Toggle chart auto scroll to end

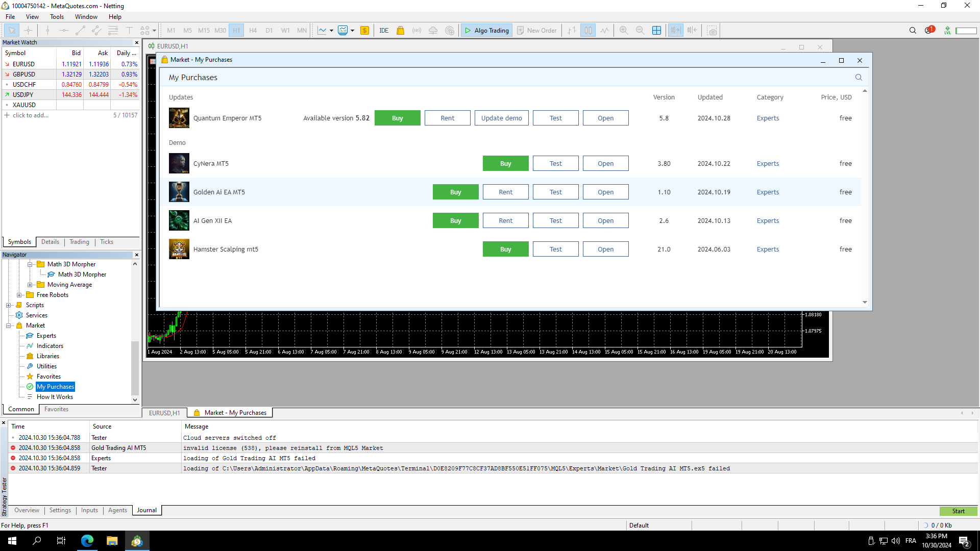pyautogui.click(x=675, y=31)
